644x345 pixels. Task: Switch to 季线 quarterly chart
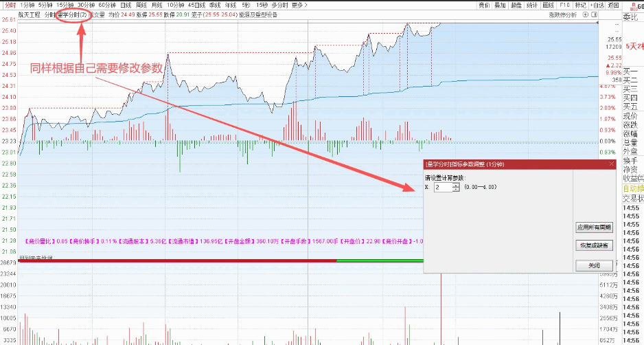pyautogui.click(x=215, y=5)
